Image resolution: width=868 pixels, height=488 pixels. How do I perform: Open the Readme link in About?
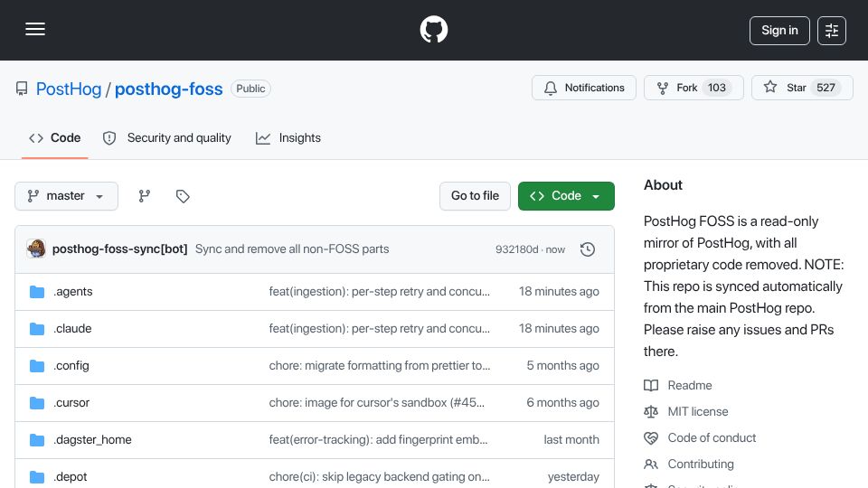pos(690,385)
